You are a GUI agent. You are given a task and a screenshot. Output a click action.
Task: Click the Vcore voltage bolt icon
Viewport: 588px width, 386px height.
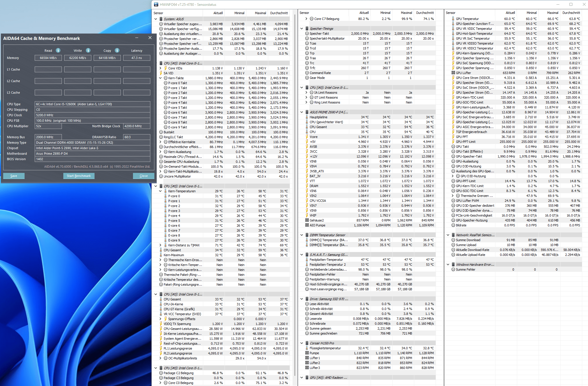(x=307, y=137)
